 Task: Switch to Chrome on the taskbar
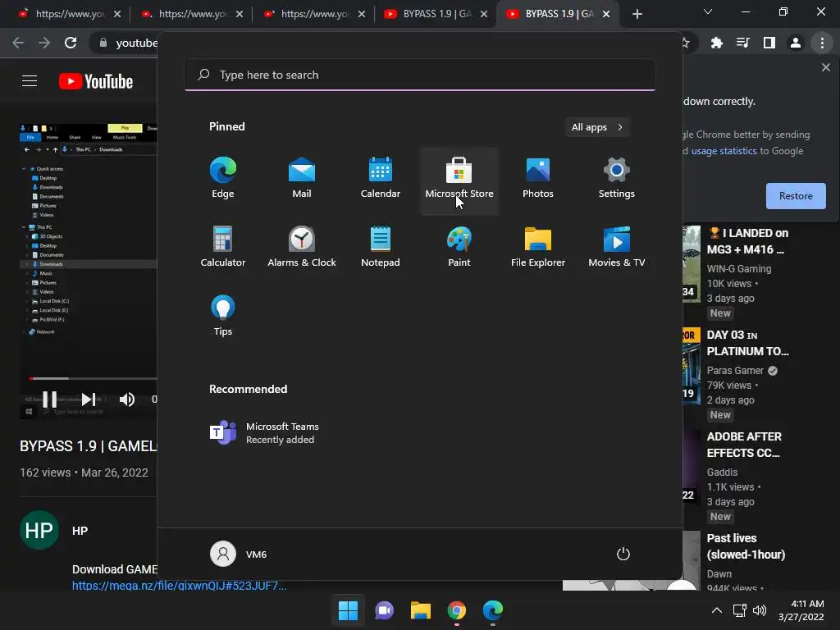pos(456,610)
